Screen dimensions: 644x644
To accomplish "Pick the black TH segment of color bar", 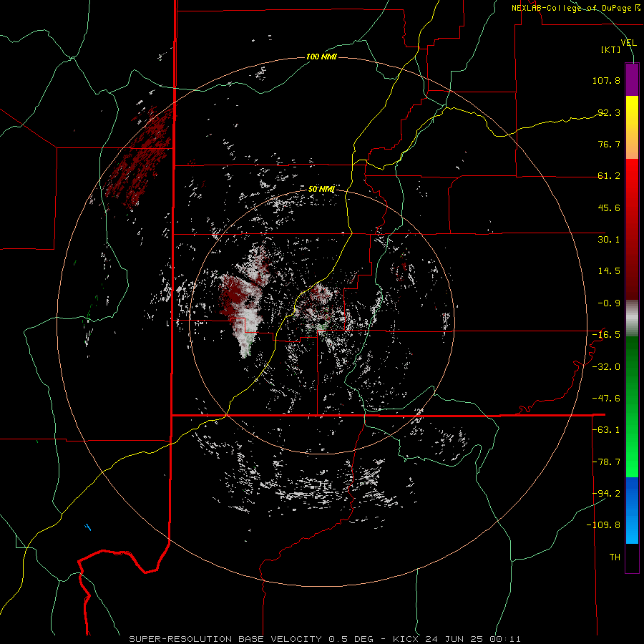I will 632,557.
